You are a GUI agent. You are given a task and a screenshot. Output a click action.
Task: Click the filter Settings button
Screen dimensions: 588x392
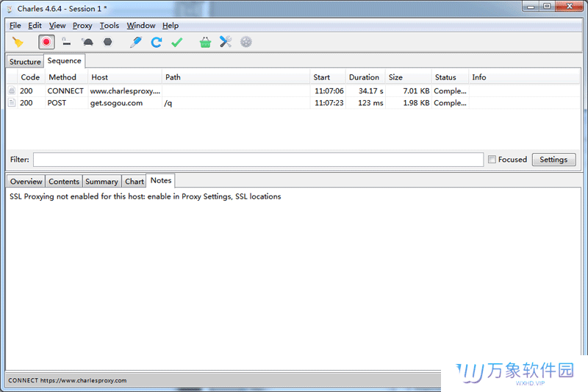553,160
